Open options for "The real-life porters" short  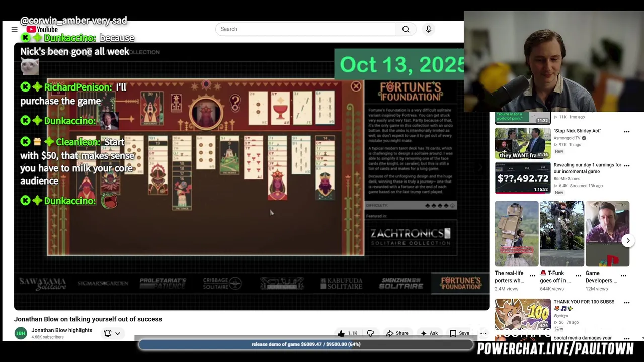(533, 276)
